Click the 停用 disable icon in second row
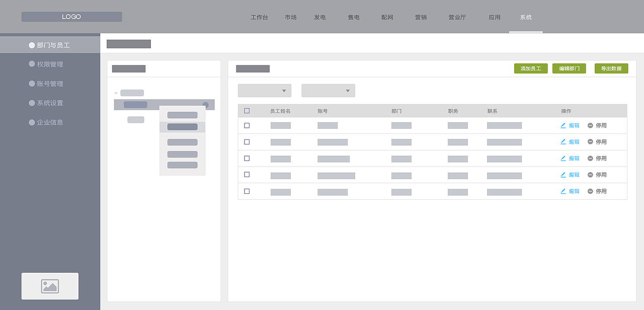644x310 pixels. point(590,142)
